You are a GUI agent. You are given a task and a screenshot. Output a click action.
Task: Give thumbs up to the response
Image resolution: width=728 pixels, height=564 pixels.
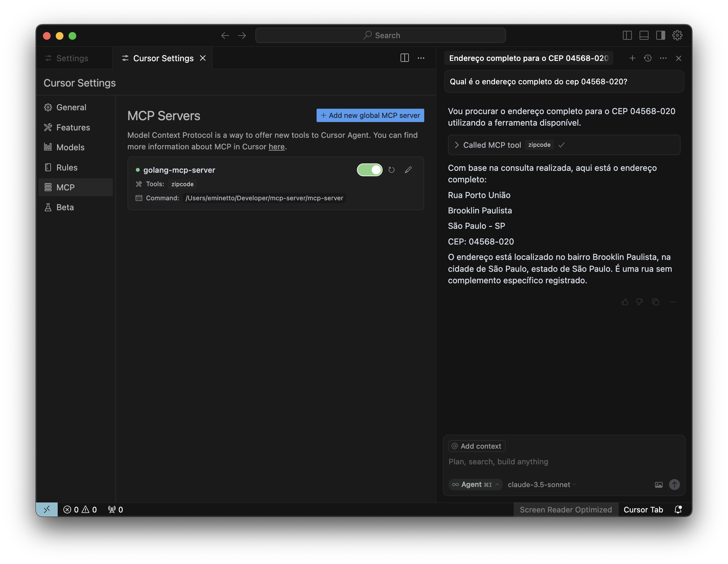click(x=625, y=302)
